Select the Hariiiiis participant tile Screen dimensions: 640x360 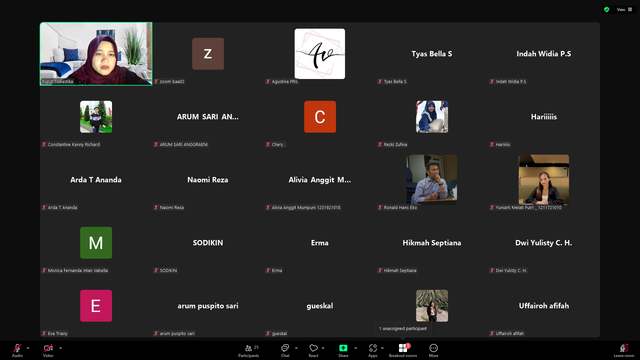click(544, 117)
